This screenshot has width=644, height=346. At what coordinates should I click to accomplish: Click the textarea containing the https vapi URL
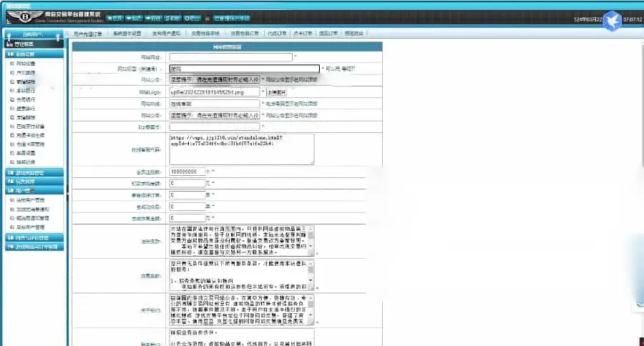click(242, 149)
